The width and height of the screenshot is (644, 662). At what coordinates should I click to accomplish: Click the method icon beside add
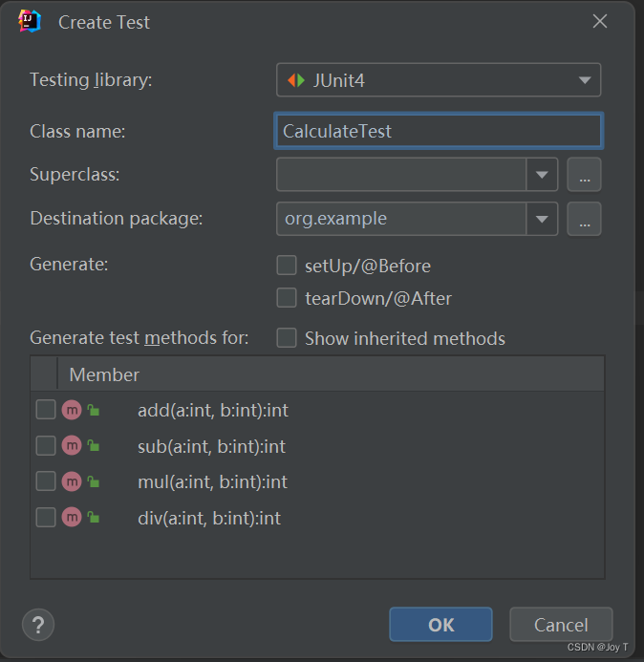(x=72, y=410)
